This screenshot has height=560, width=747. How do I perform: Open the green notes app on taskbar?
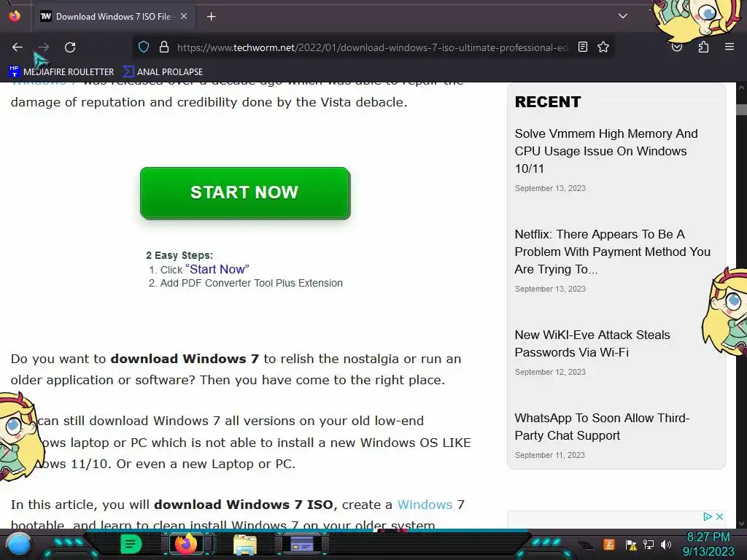coord(131,544)
